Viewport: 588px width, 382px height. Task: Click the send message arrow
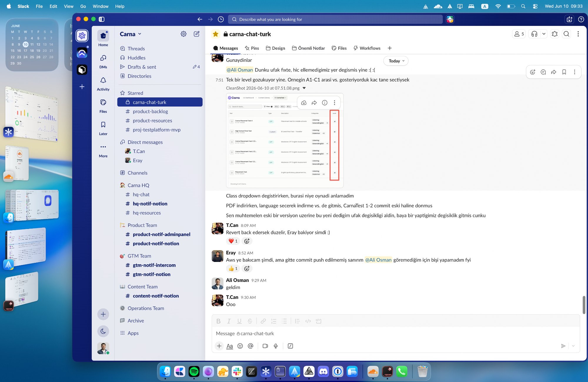[x=563, y=346]
